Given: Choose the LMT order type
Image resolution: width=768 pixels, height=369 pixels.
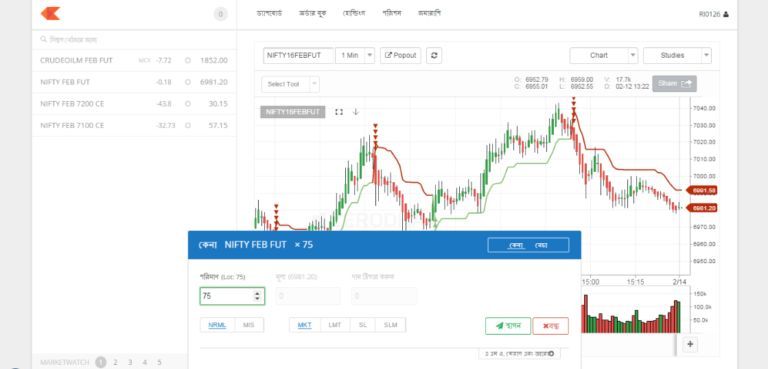Looking at the screenshot, I should point(335,325).
